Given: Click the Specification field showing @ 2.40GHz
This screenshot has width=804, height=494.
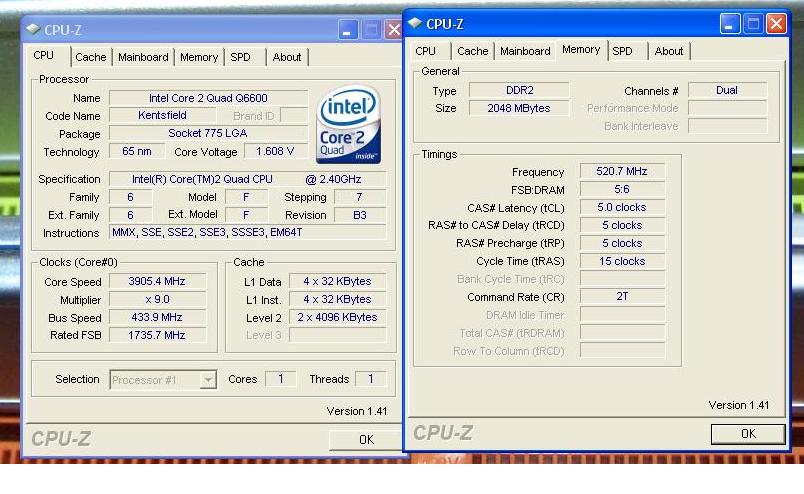Looking at the screenshot, I should click(x=247, y=179).
